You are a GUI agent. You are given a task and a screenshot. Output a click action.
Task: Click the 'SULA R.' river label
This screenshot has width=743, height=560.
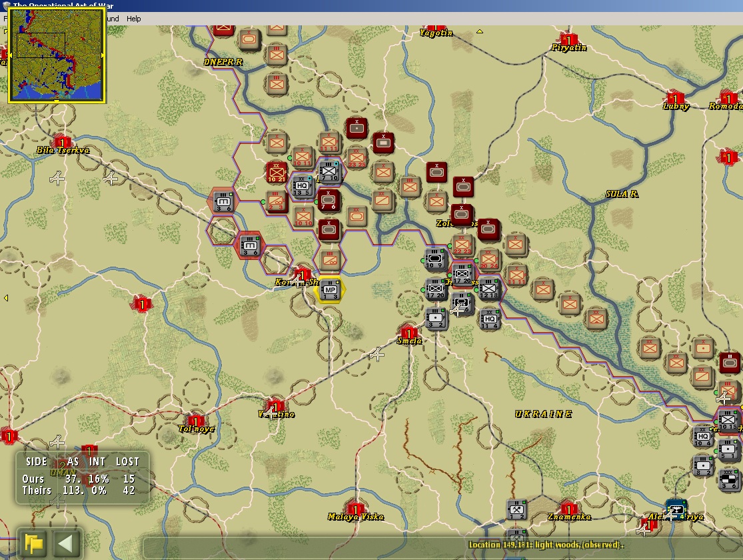(x=622, y=193)
